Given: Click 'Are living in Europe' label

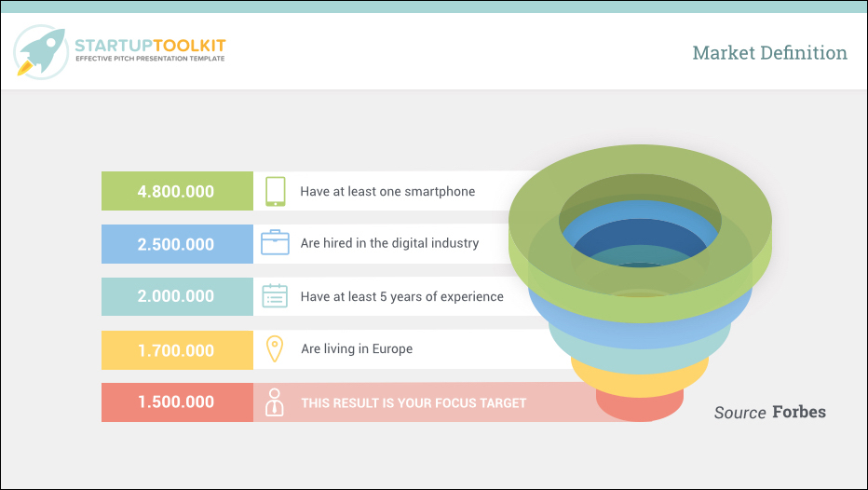Looking at the screenshot, I should [x=357, y=348].
